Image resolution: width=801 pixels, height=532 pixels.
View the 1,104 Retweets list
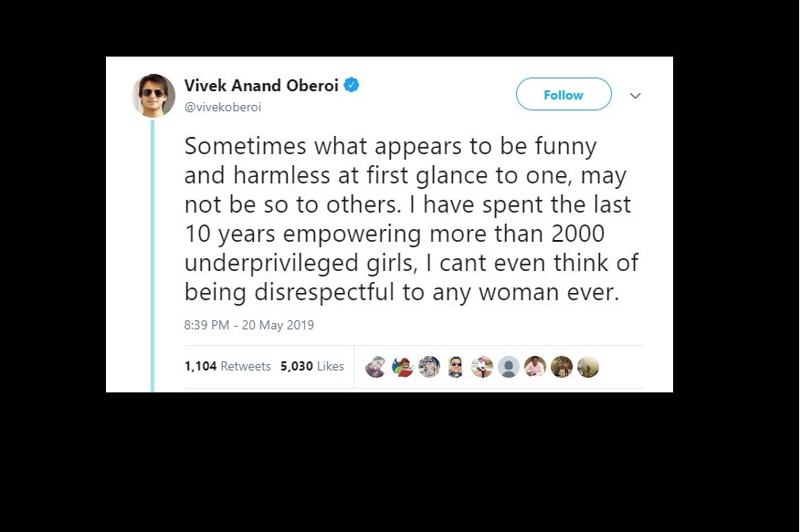tap(227, 366)
